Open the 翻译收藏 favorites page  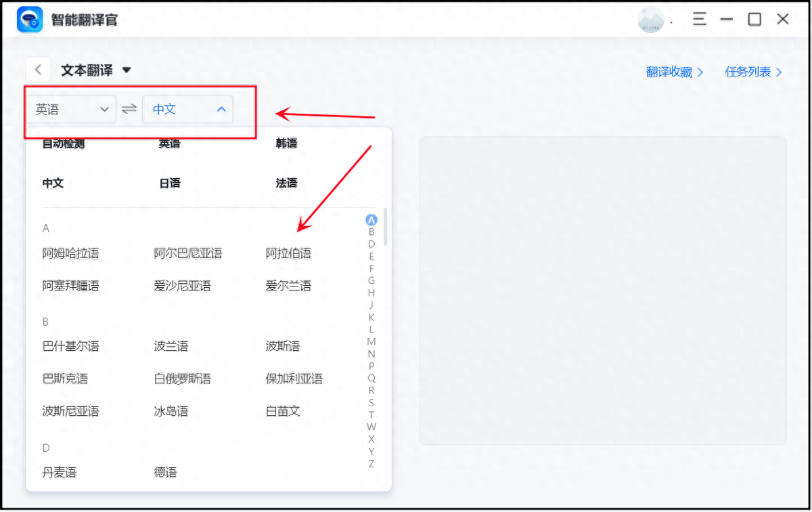(x=674, y=71)
